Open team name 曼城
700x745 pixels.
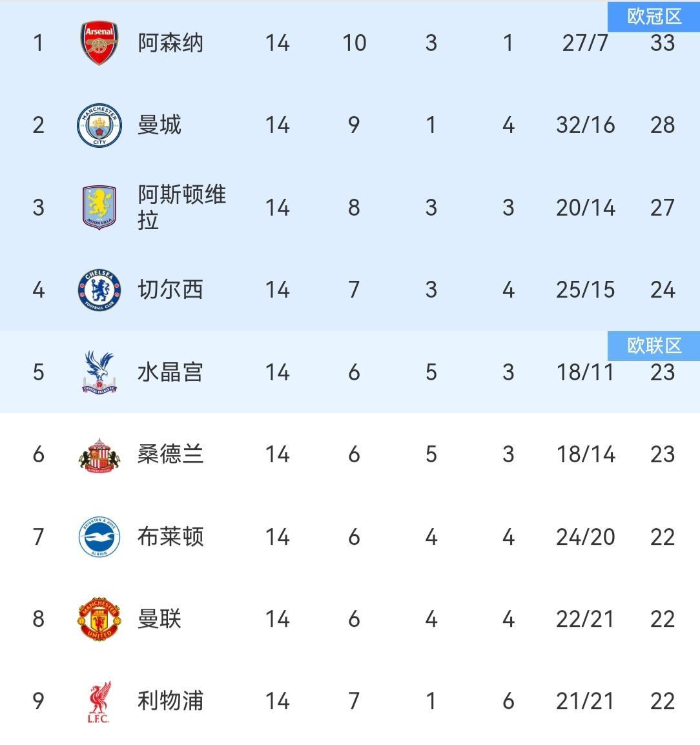tap(160, 125)
